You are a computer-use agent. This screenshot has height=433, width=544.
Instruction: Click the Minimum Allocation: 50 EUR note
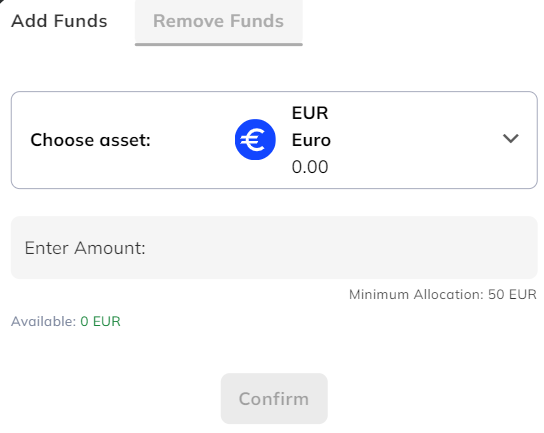click(443, 295)
